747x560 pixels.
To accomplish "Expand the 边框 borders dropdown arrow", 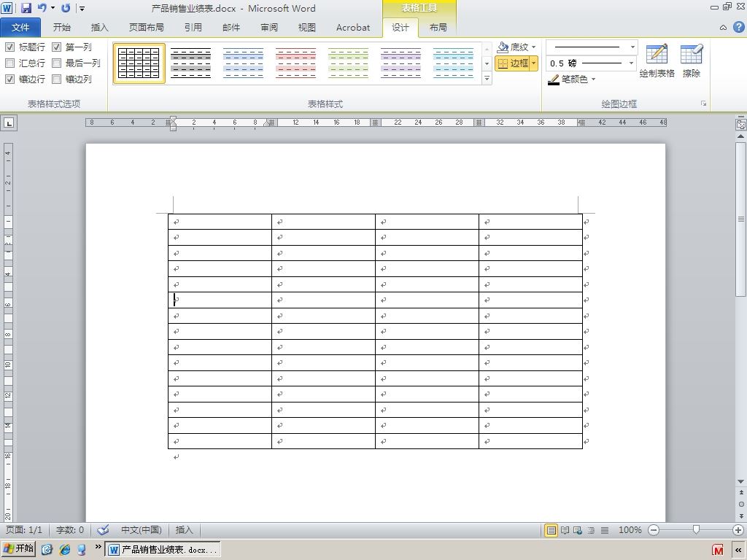I will (x=533, y=63).
